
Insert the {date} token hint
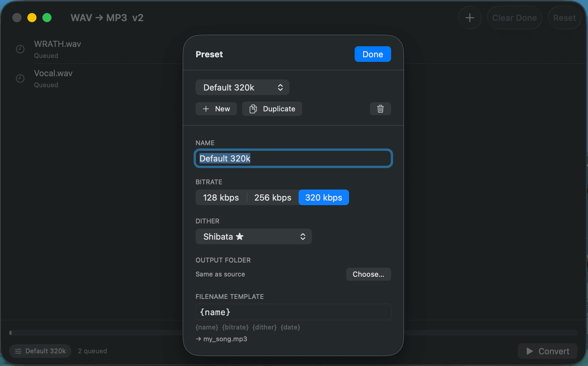coord(290,327)
